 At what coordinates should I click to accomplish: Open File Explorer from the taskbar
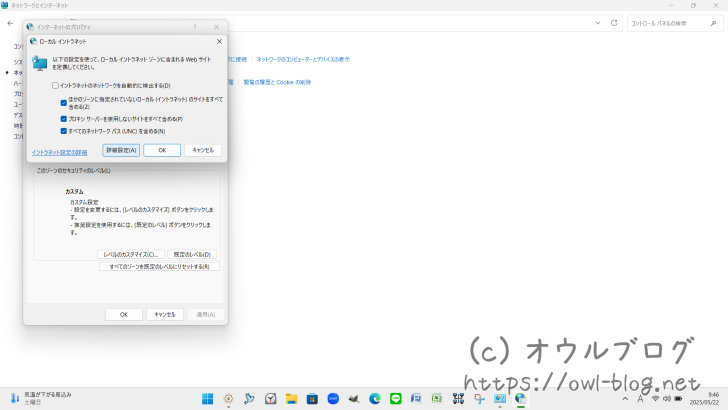pyautogui.click(x=291, y=398)
